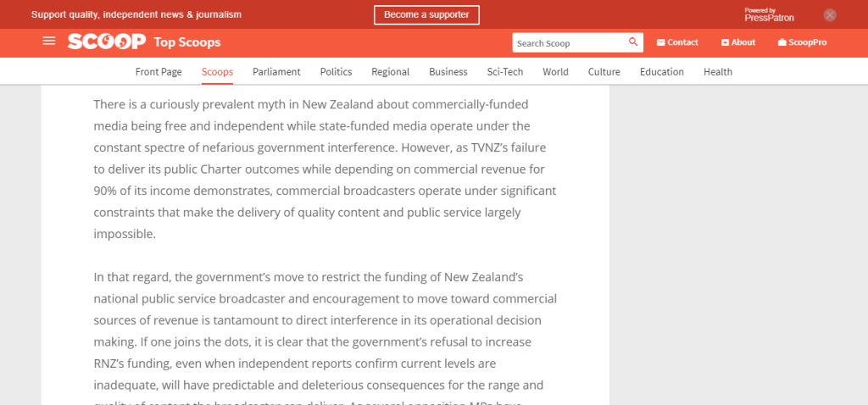Open the Top Scoops heading link
Image resolution: width=868 pixels, height=405 pixels.
(x=186, y=42)
